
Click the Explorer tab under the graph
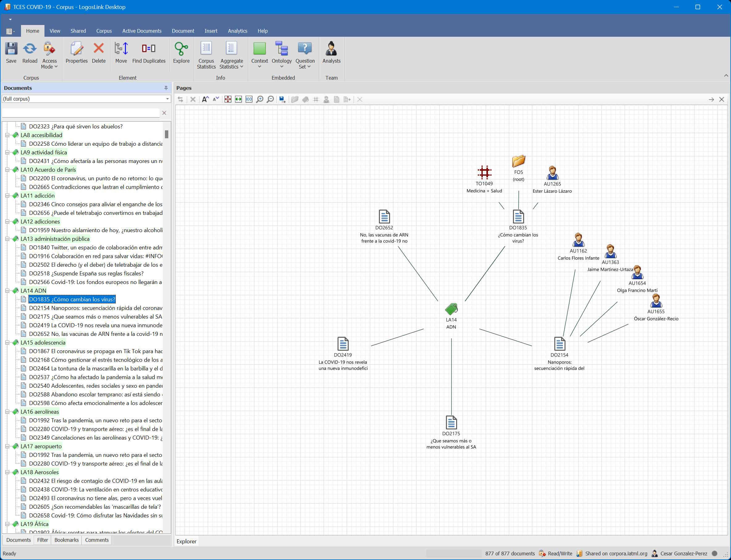[187, 541]
